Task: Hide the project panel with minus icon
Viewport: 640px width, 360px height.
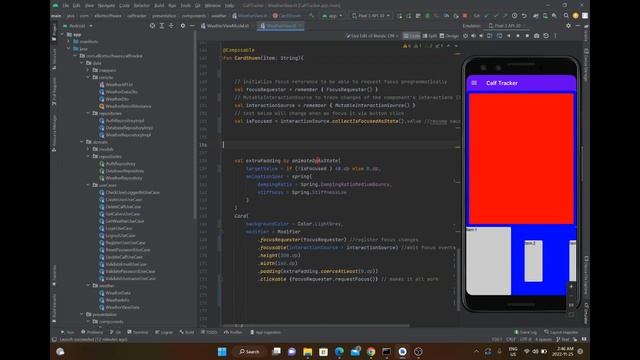Action: pos(192,26)
